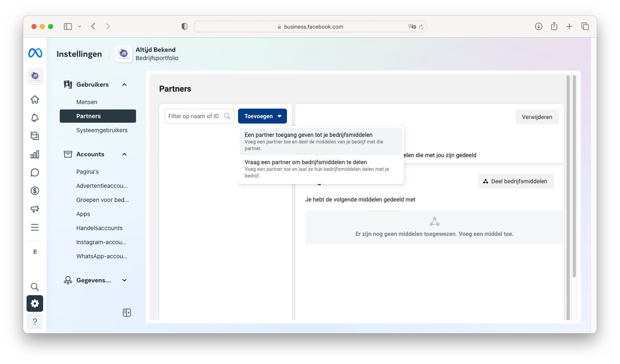Open the Toevoegen dropdown button
Viewport: 620px width, 364px height.
[x=262, y=116]
